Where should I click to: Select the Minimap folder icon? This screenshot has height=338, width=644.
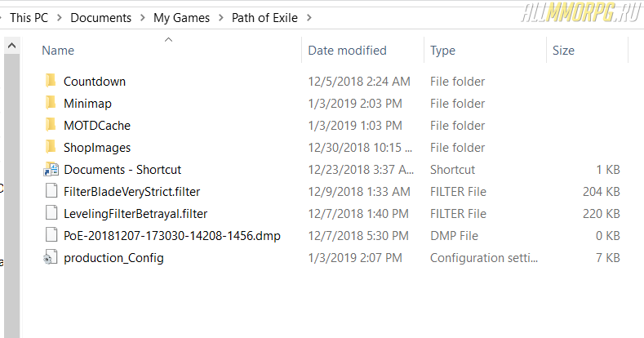[51, 103]
